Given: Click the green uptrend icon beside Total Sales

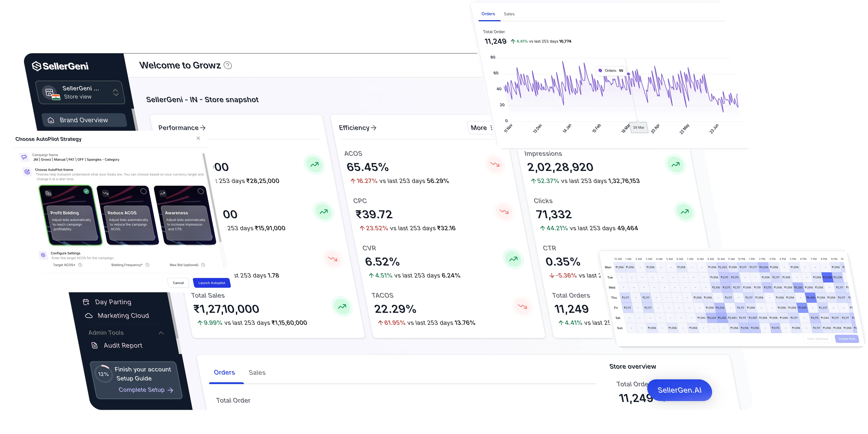Looking at the screenshot, I should click(x=342, y=306).
